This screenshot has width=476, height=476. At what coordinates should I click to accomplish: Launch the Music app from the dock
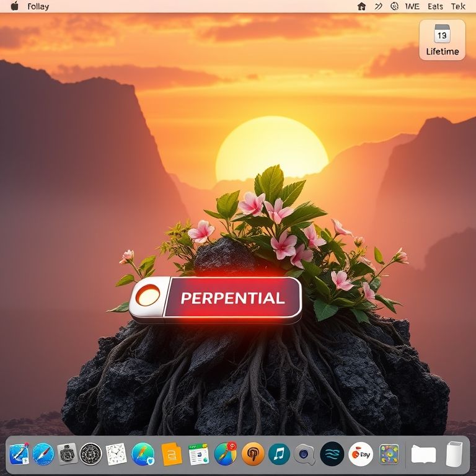coord(279,454)
